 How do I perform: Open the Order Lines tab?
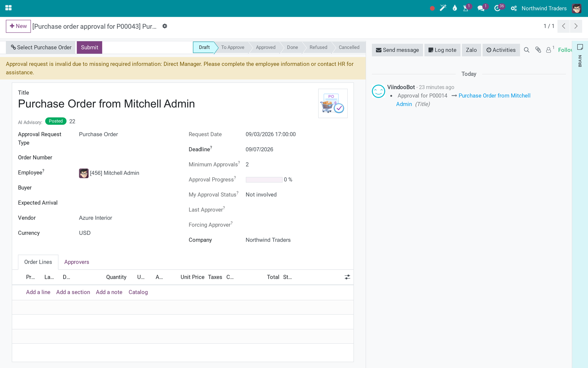pos(38,262)
